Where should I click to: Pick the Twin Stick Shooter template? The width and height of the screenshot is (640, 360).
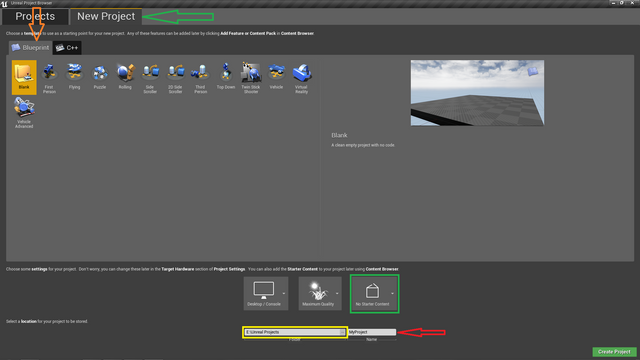click(x=251, y=78)
